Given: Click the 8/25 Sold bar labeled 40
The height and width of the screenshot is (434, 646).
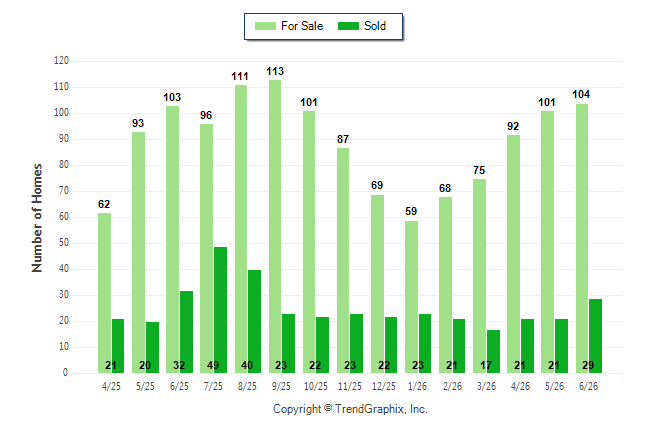Looking at the screenshot, I should click(x=255, y=322).
